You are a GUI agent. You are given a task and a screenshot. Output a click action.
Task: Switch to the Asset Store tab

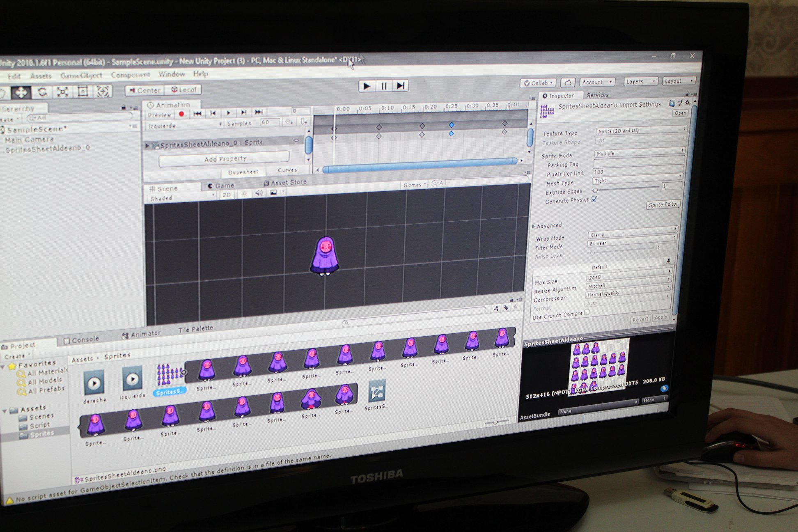pos(285,182)
